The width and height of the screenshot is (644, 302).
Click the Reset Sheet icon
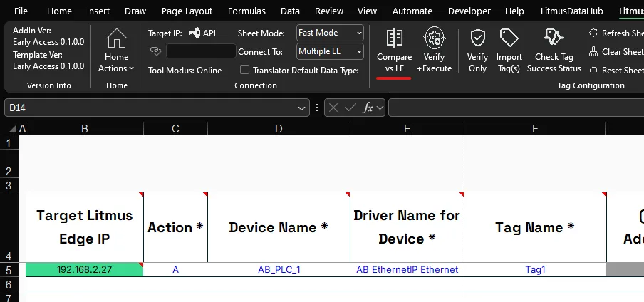click(x=593, y=71)
